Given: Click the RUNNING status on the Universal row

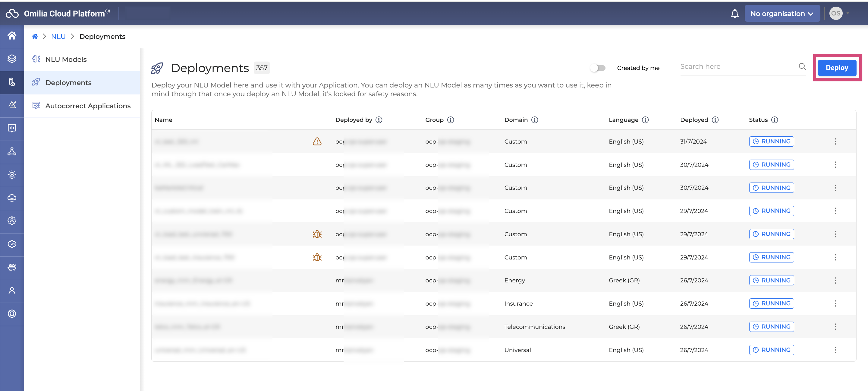Looking at the screenshot, I should click(771, 350).
